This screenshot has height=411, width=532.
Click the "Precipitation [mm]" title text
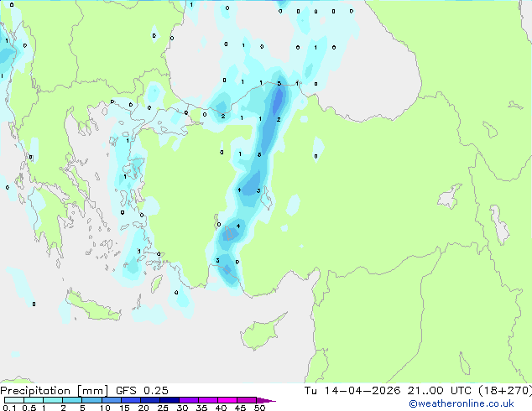(55, 391)
